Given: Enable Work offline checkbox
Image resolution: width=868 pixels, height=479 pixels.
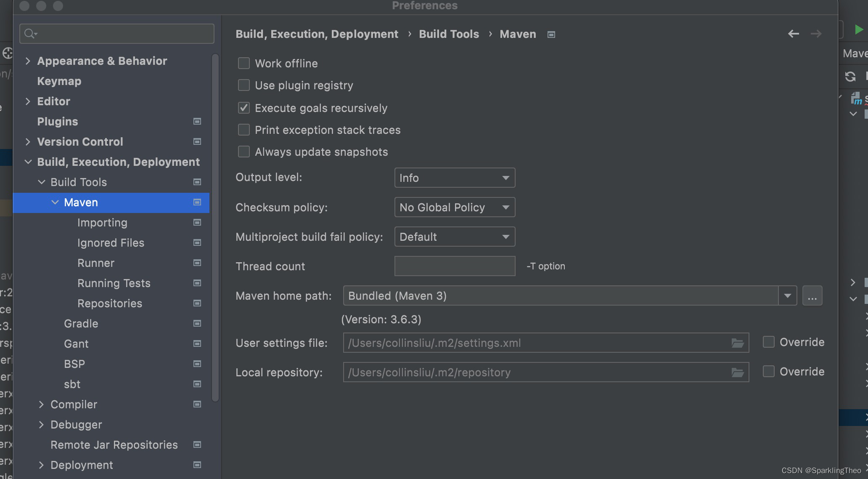Looking at the screenshot, I should pos(244,64).
